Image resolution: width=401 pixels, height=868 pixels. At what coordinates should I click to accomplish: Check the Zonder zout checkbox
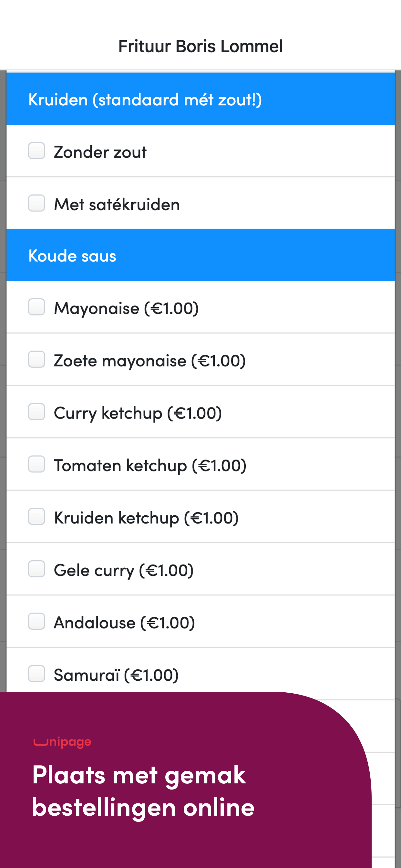(36, 150)
